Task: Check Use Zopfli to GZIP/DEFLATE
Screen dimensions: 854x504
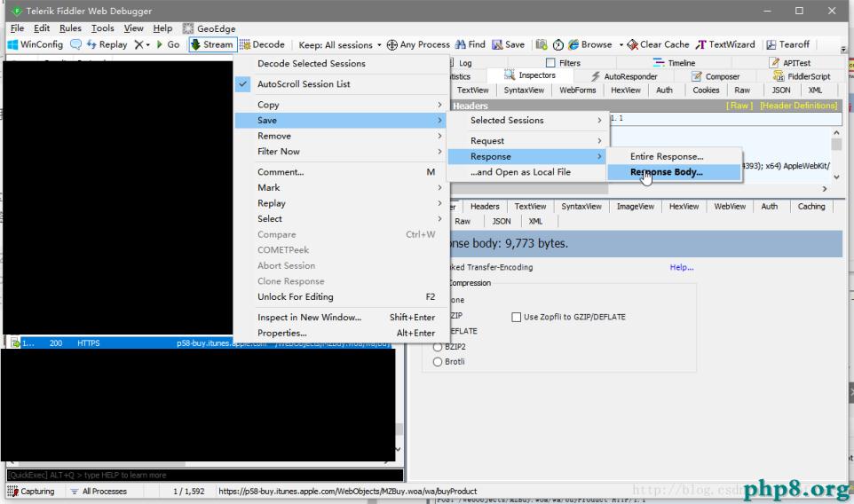Action: pyautogui.click(x=517, y=317)
